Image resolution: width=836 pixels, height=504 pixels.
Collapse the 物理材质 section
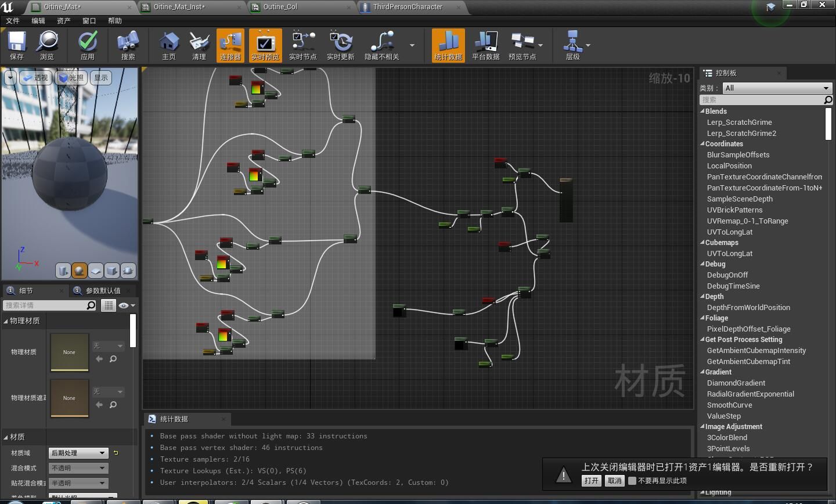click(6, 321)
